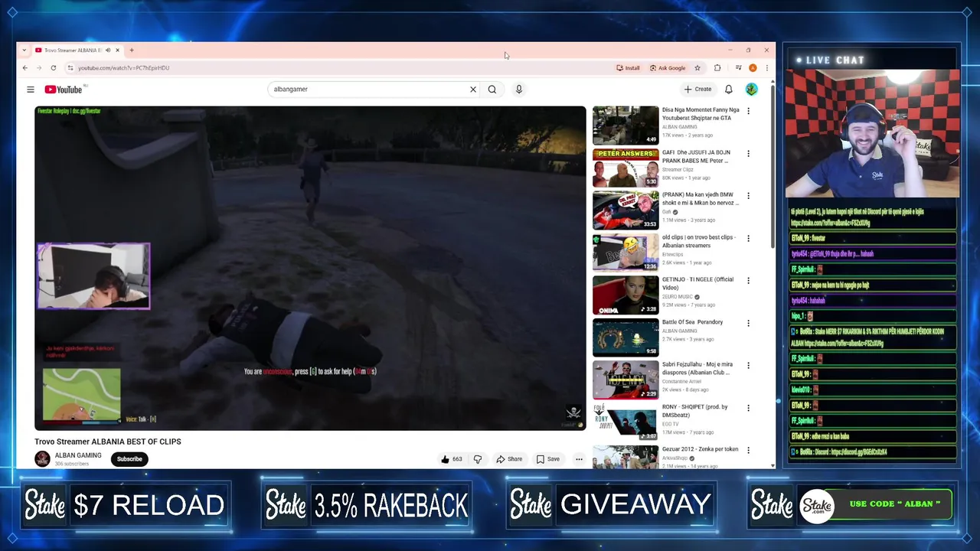Reload the YouTube page

coord(54,68)
